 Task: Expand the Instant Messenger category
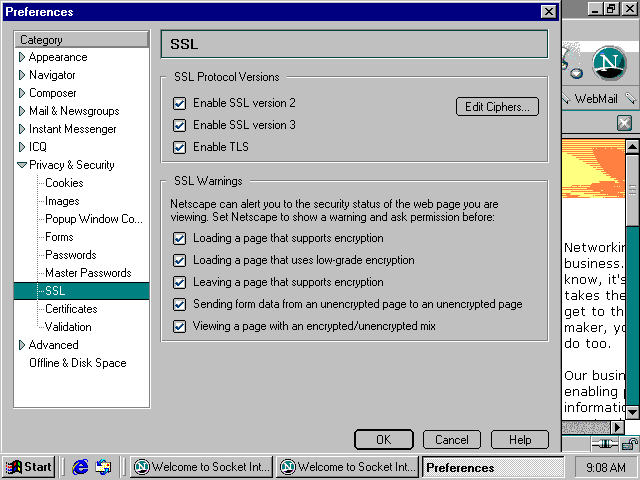(x=22, y=129)
